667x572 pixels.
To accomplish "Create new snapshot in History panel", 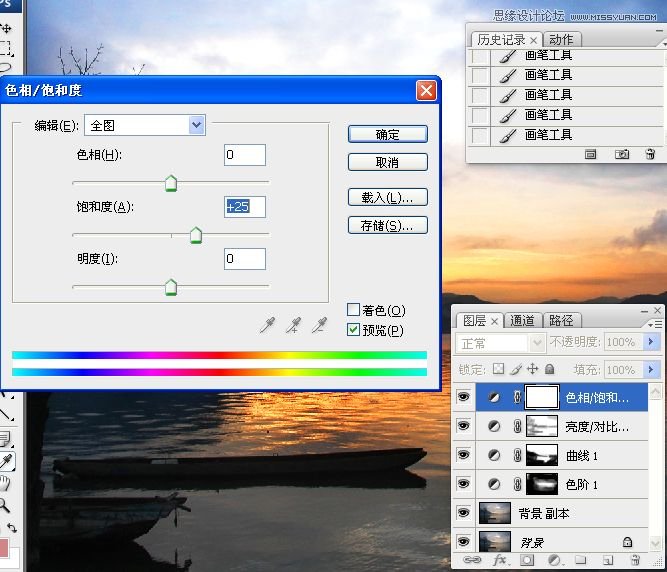I will [621, 154].
